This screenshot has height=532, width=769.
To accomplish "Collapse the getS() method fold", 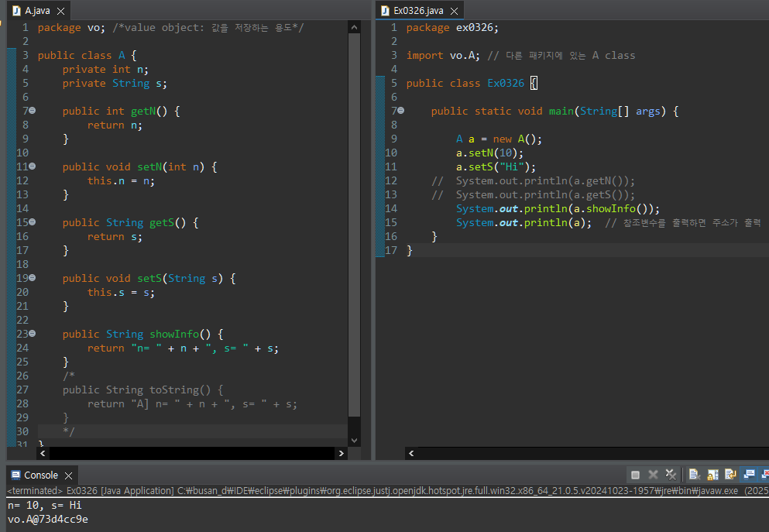I will (33, 222).
